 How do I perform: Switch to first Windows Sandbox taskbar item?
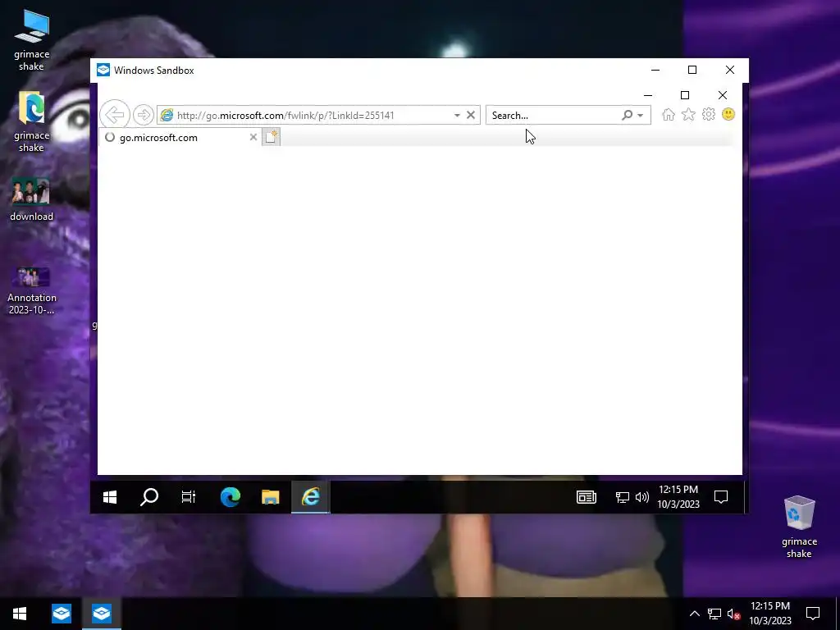click(x=62, y=614)
